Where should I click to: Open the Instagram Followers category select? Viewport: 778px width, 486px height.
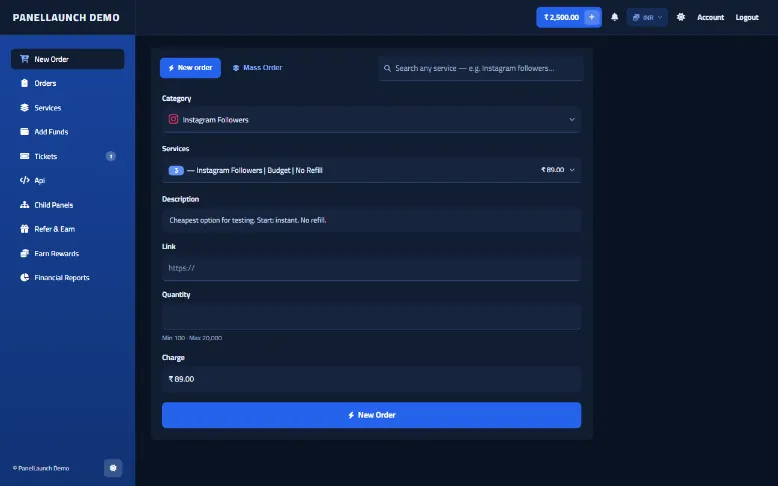click(x=371, y=120)
